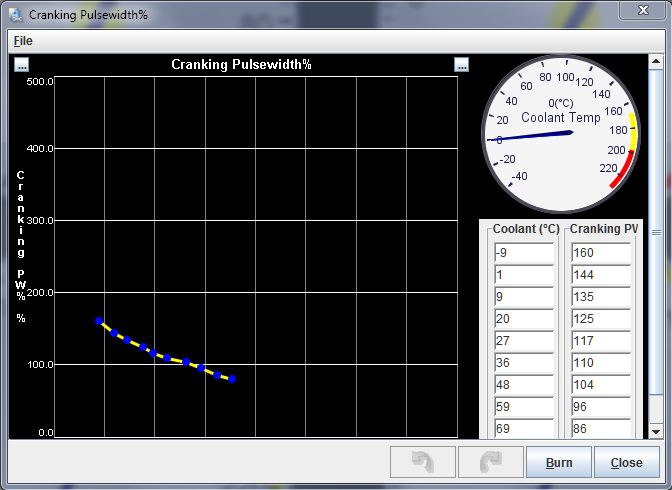Click the Coolant cell with value 59
The width and height of the screenshot is (672, 490).
[x=523, y=407]
